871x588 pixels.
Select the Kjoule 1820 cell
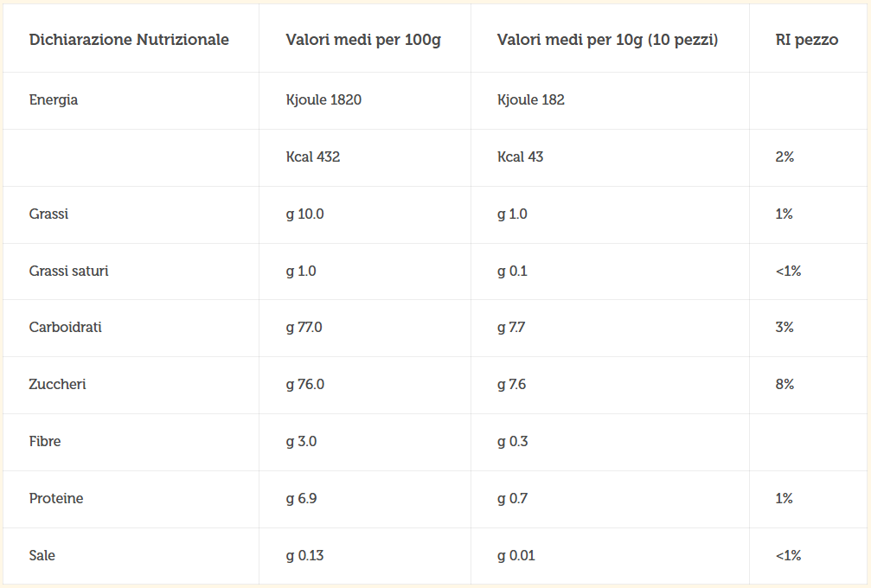(x=323, y=100)
